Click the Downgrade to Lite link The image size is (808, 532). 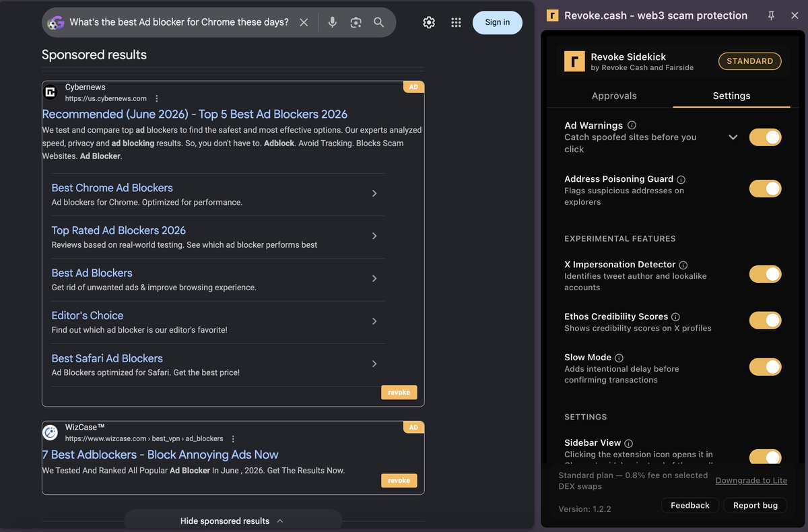[751, 480]
